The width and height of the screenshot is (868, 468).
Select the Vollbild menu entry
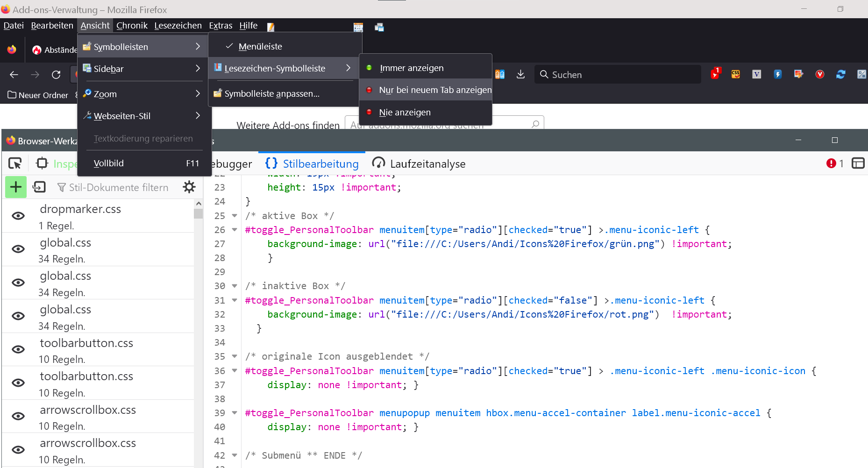pyautogui.click(x=108, y=163)
